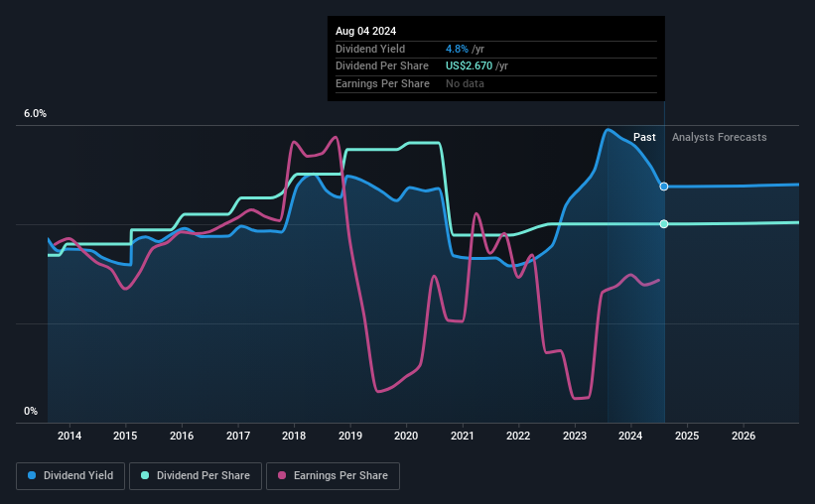Click the pink Earnings Per Share legend dot
815x504 pixels.
pyautogui.click(x=282, y=475)
